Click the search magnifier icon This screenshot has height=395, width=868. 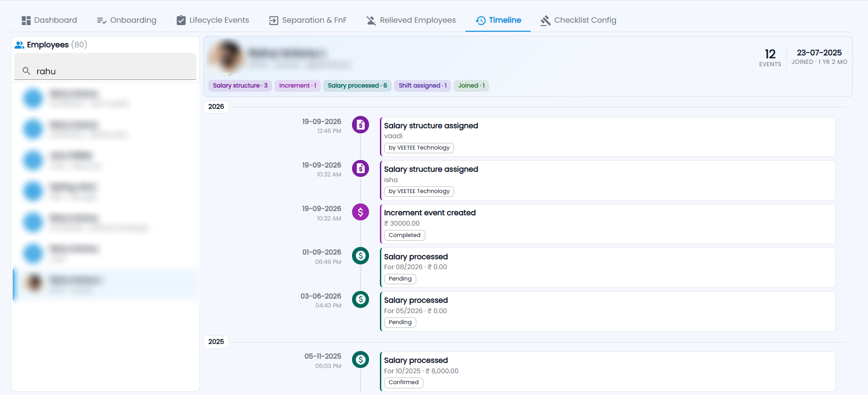(26, 71)
